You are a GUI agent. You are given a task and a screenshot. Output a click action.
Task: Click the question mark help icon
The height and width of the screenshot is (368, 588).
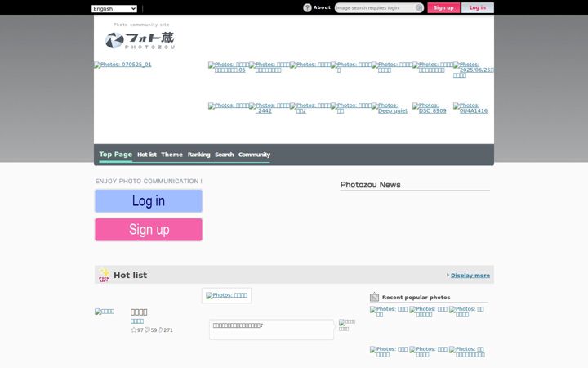[307, 7]
